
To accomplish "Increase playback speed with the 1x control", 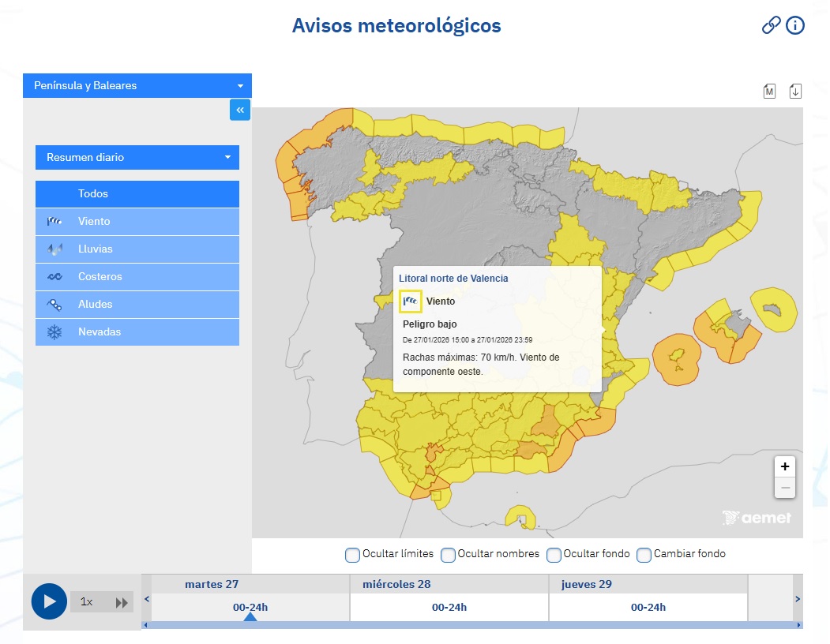I will [86, 601].
